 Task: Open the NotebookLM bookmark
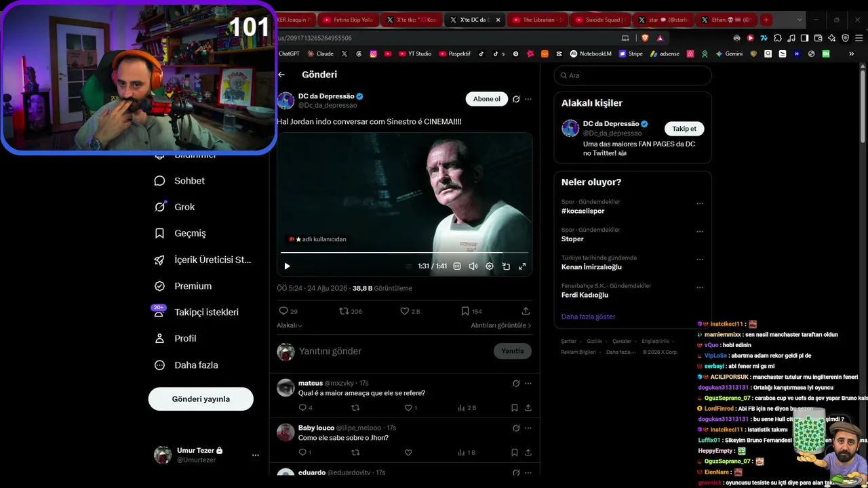coord(591,54)
